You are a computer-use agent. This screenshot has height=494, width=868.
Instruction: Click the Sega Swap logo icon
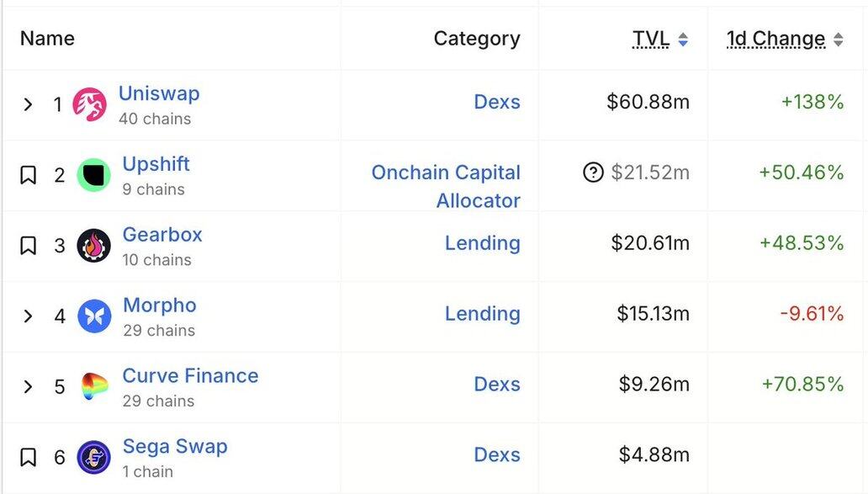[93, 457]
